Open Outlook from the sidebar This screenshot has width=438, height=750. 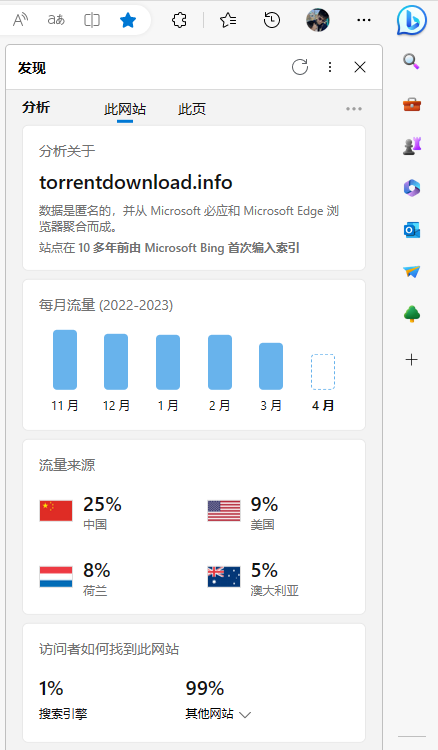[x=412, y=230]
